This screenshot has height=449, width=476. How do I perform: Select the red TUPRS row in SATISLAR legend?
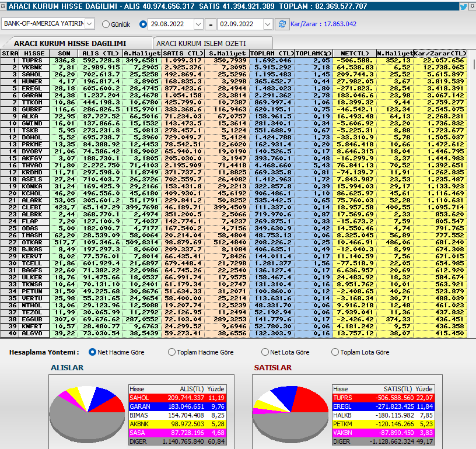pos(383,398)
